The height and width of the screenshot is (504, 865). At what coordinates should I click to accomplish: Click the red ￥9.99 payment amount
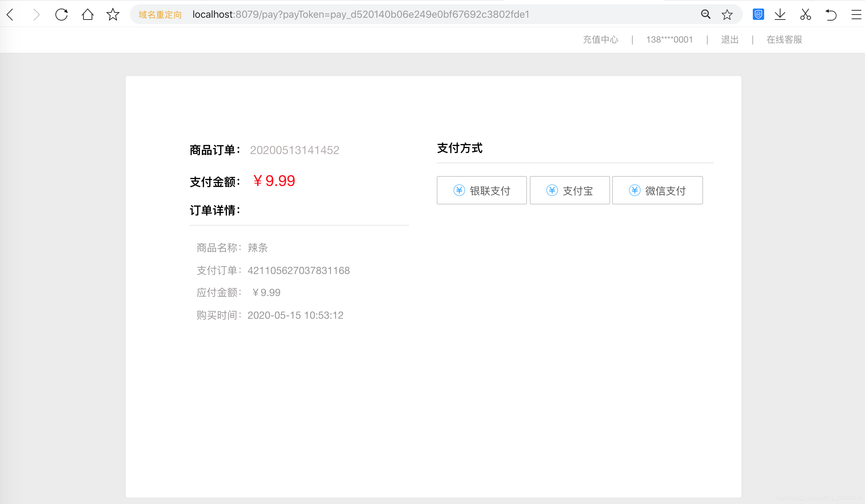tap(274, 181)
